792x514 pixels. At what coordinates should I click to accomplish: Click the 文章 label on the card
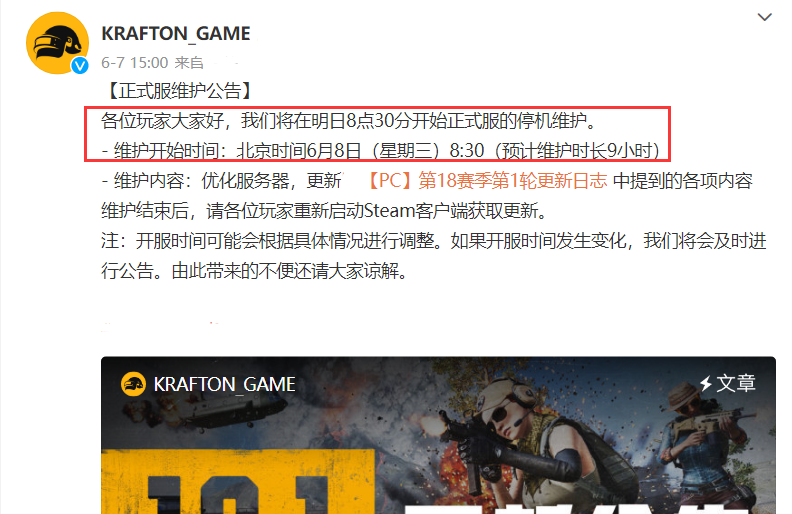(736, 383)
